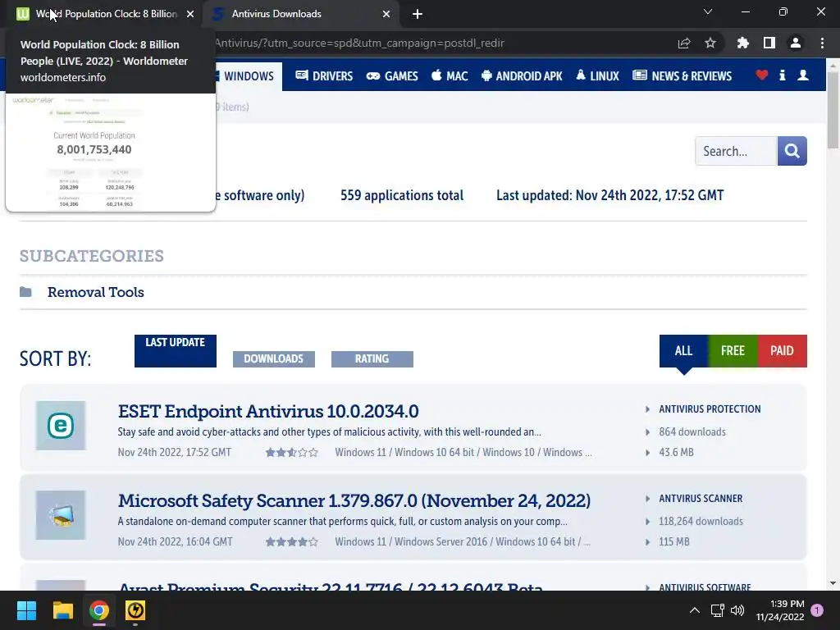Click the share this page icon
Screen dimensions: 840x630
[684, 43]
